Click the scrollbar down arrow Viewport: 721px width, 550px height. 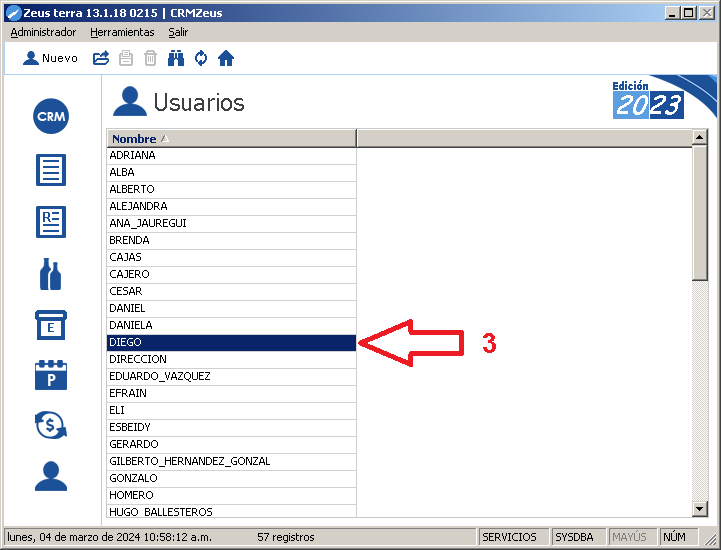(x=700, y=509)
